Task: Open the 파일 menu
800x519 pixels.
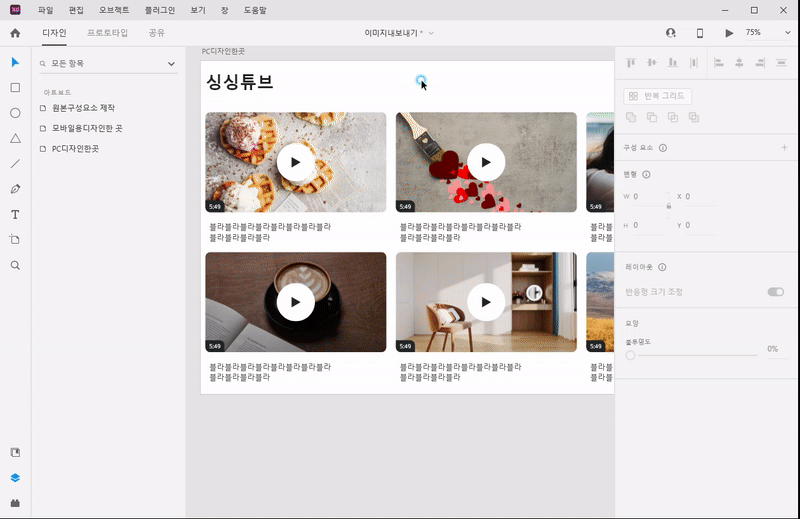Action: 45,10
